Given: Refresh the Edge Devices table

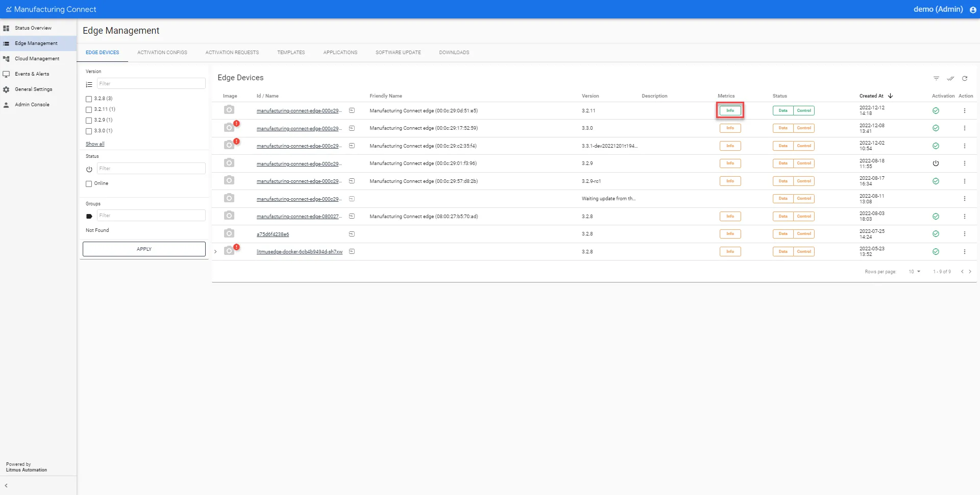Looking at the screenshot, I should click(965, 78).
